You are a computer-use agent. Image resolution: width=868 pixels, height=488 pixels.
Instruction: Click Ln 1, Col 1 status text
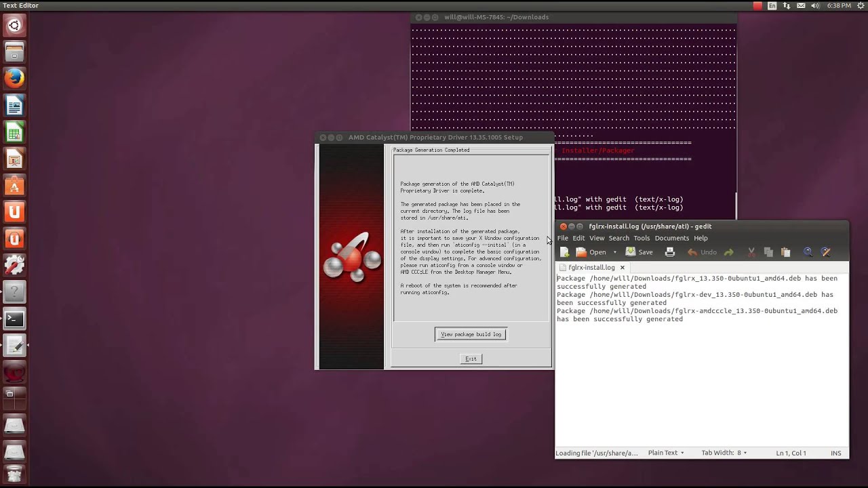(791, 453)
